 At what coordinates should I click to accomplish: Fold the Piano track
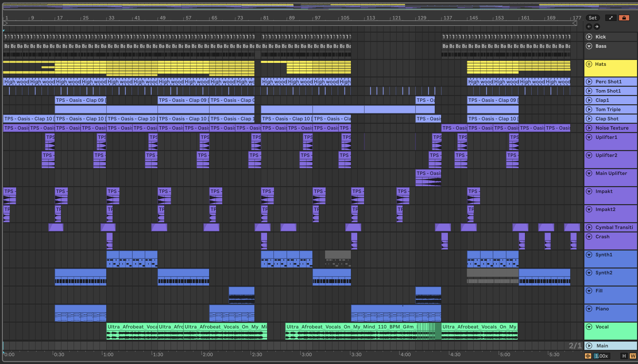coord(589,308)
